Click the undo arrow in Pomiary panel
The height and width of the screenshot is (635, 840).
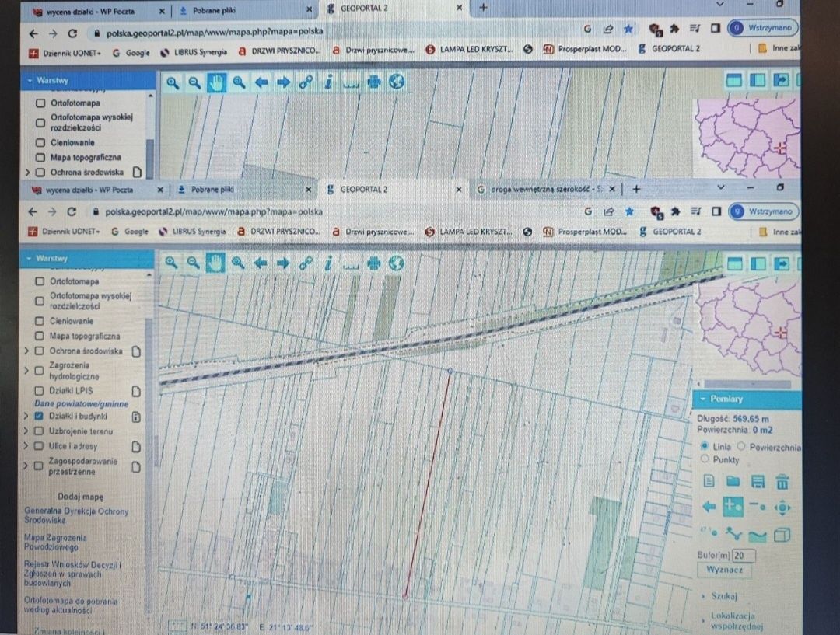(x=709, y=507)
